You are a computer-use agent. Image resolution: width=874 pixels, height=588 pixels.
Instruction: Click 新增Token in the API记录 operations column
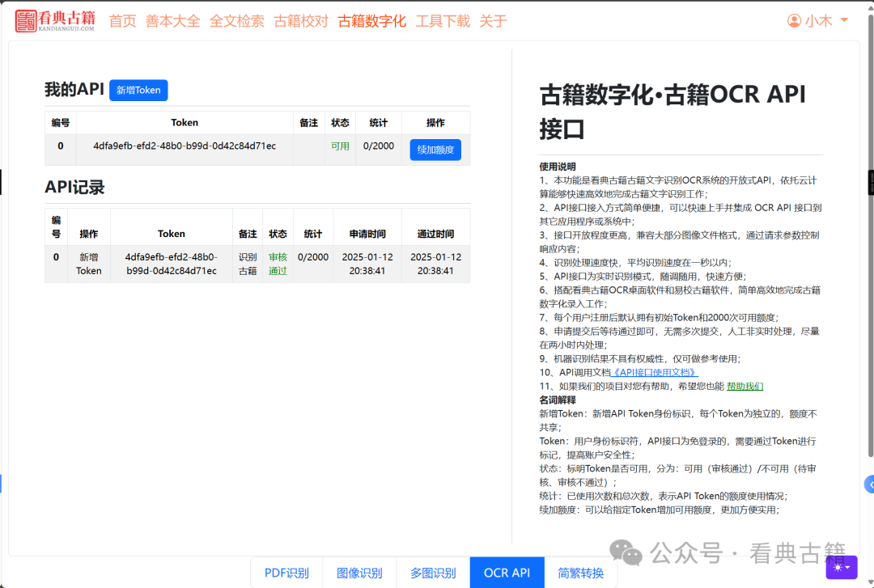[89, 264]
